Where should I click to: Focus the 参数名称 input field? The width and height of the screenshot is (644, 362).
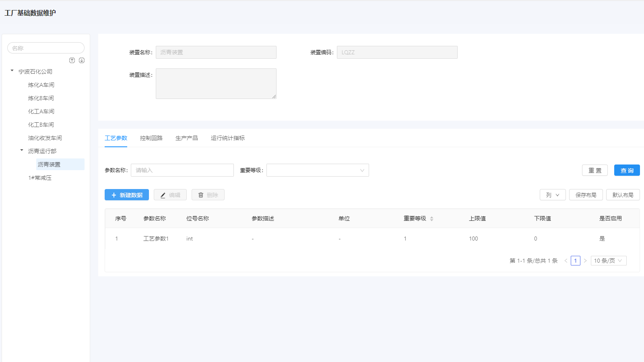[x=182, y=170]
